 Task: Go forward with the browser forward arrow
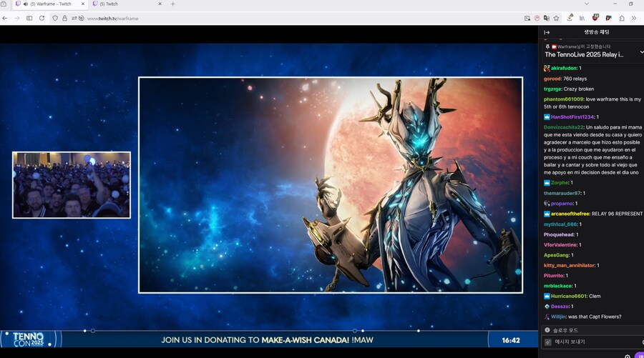tap(17, 18)
